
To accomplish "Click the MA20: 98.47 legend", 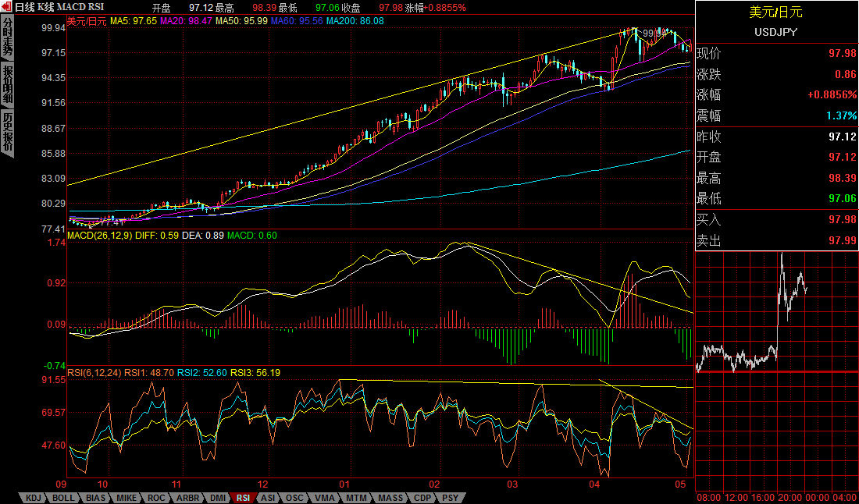I will click(186, 21).
